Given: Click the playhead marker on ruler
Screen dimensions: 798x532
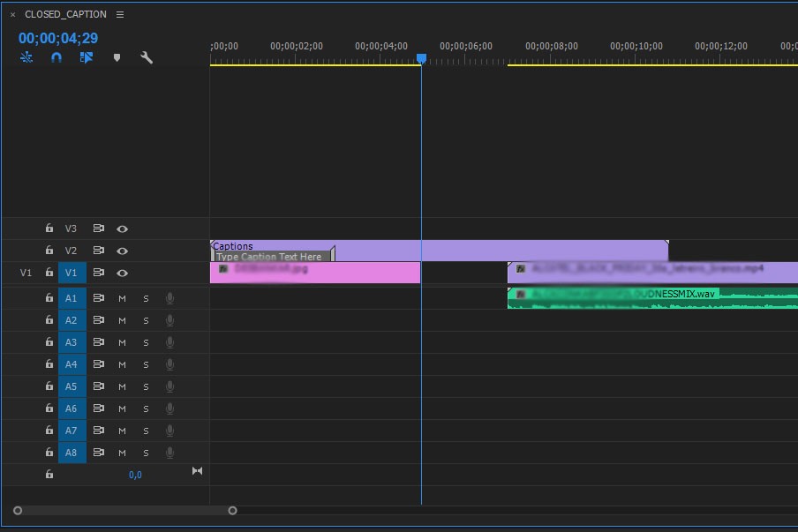Looking at the screenshot, I should point(421,59).
